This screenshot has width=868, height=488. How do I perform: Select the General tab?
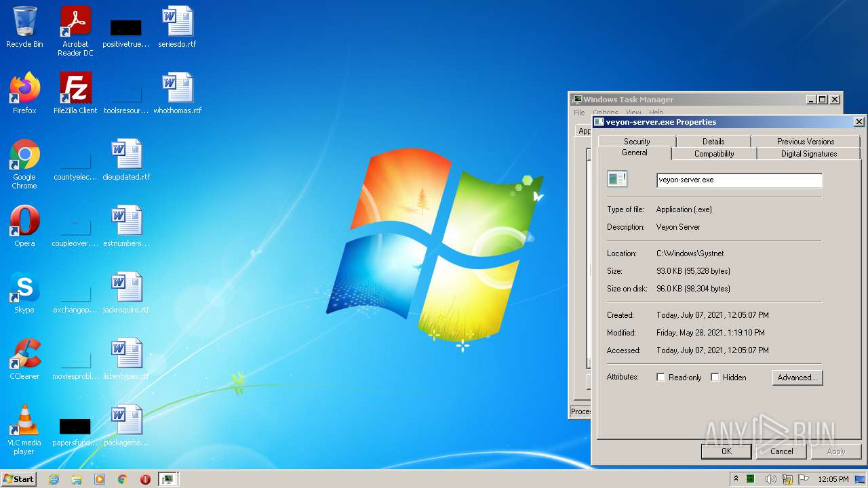coord(635,152)
